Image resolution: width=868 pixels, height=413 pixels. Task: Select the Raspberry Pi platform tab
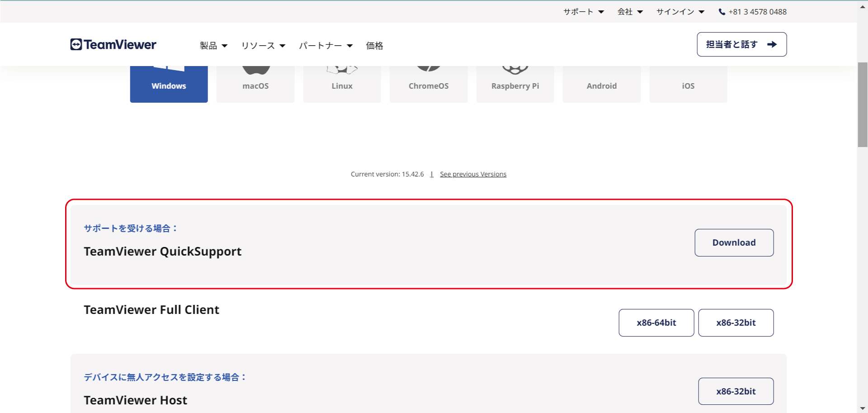pyautogui.click(x=515, y=85)
